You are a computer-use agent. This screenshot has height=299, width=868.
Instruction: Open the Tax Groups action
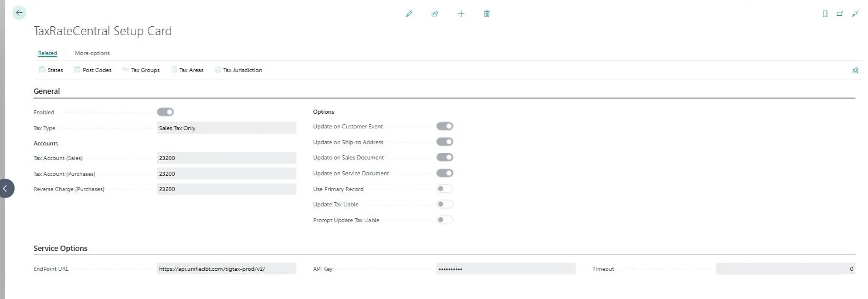click(141, 70)
